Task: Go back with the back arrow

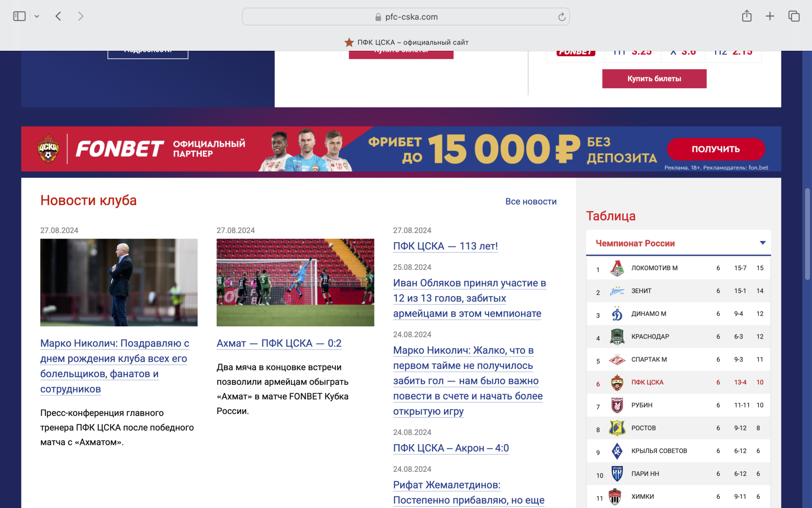Action: 58,16
